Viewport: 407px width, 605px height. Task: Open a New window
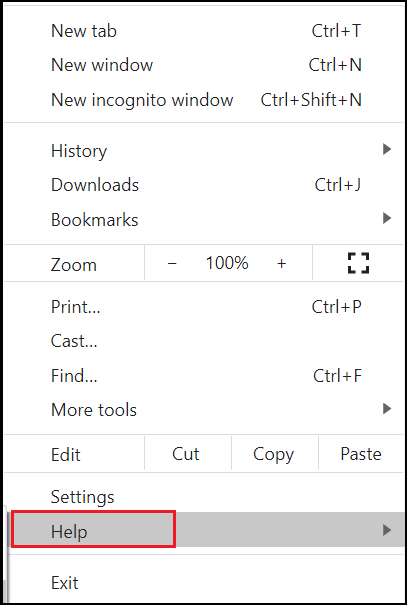[204, 65]
